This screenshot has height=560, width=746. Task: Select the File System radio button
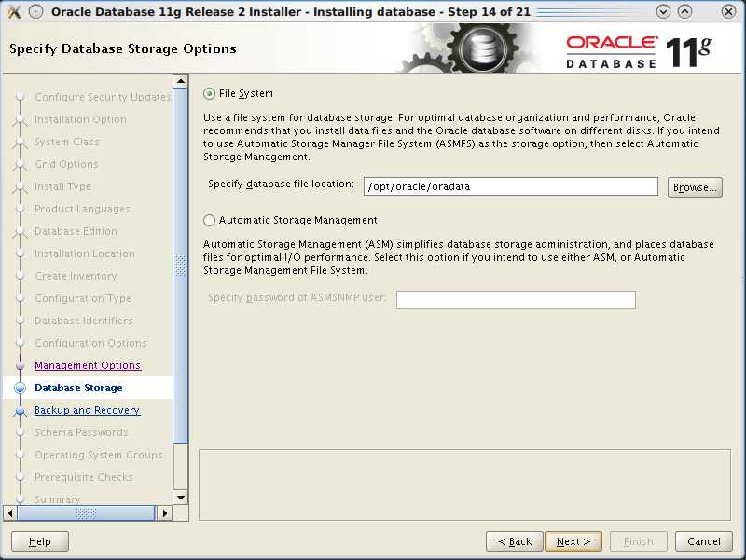pyautogui.click(x=209, y=94)
